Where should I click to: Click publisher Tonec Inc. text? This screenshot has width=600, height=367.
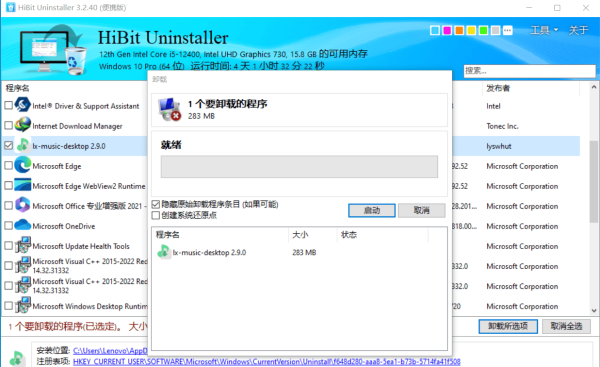click(x=502, y=126)
